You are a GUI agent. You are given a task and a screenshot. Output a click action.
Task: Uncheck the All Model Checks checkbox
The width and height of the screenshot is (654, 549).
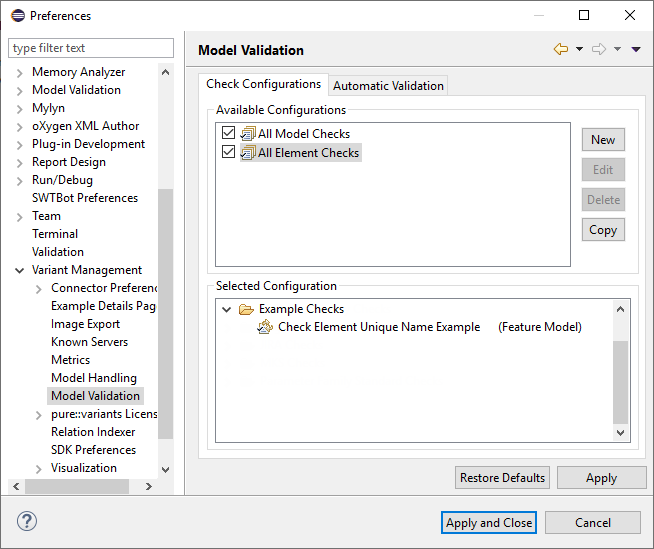click(229, 134)
